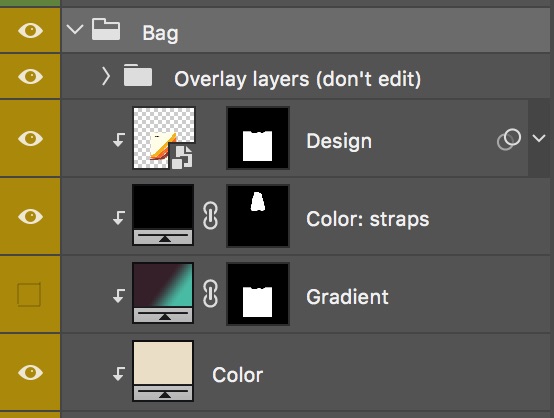Click the Gradient fill layer thumbnail

pyautogui.click(x=163, y=293)
